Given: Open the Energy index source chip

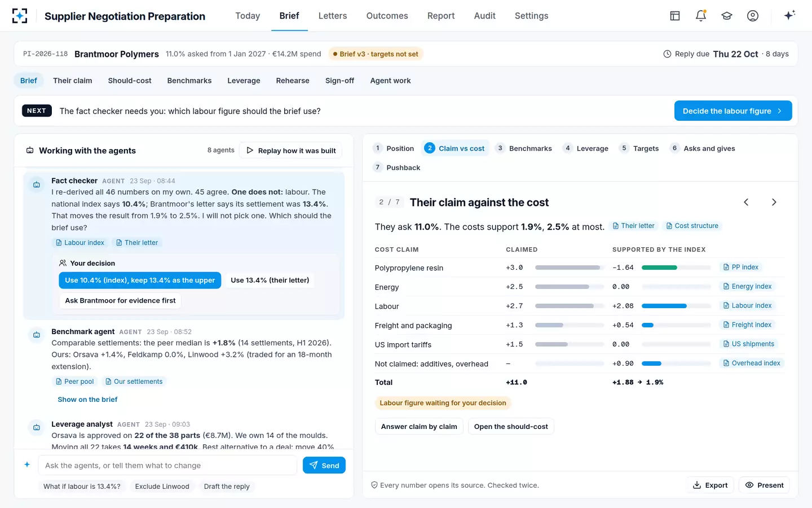Looking at the screenshot, I should click(748, 287).
